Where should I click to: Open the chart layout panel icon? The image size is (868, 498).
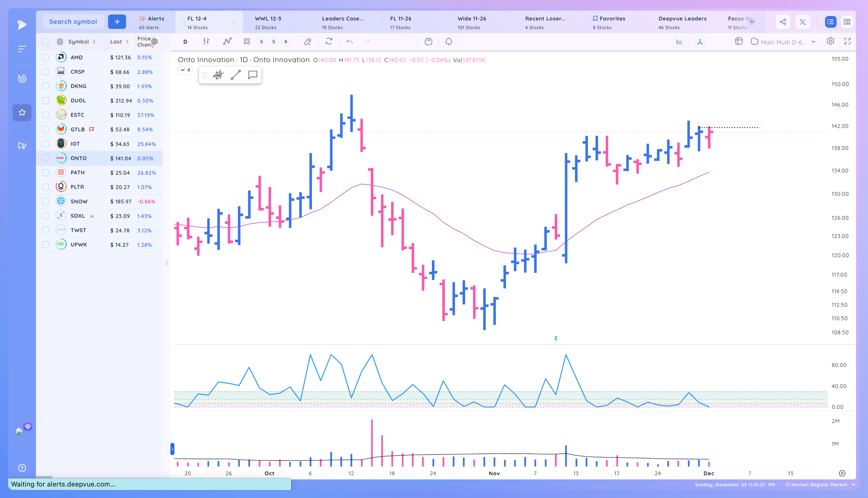(x=739, y=41)
